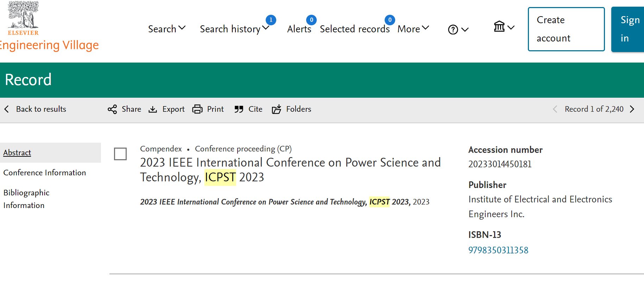This screenshot has height=285, width=644.
Task: Click Back to results link
Action: tap(41, 109)
